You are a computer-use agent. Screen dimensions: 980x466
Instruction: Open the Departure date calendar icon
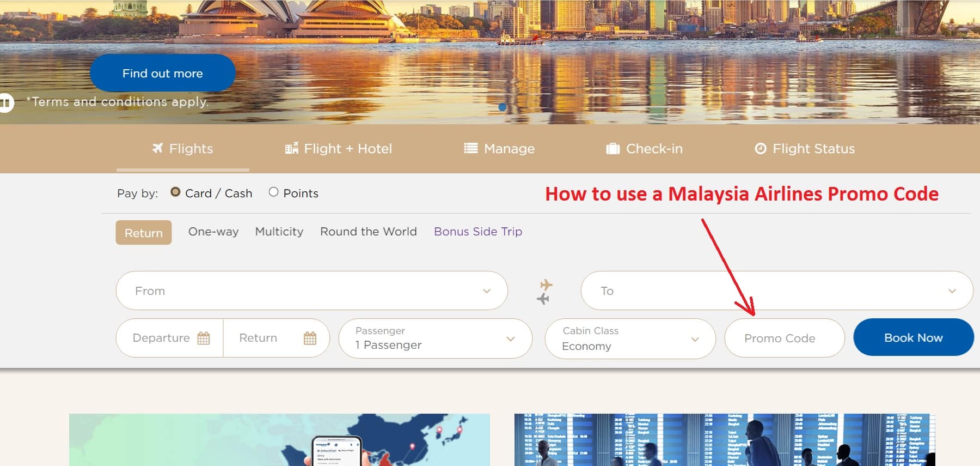click(x=204, y=338)
